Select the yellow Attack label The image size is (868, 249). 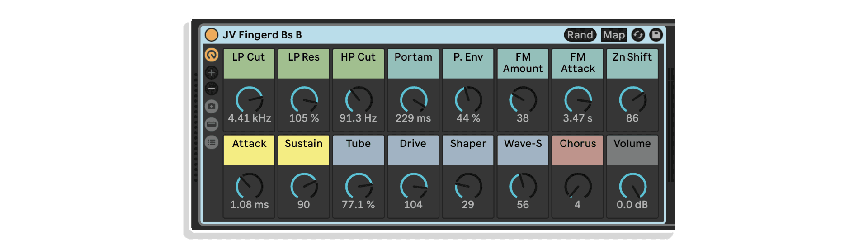[249, 150]
